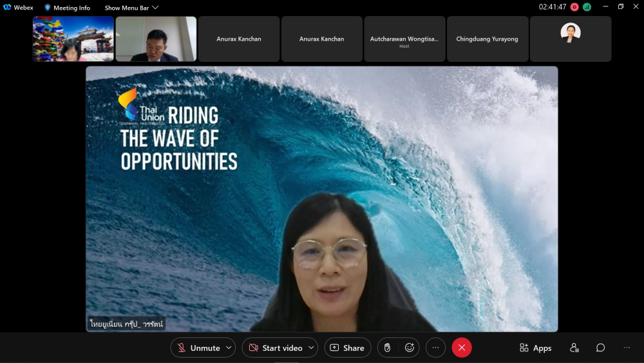Select Chingduang Yurayong participant tile

(x=487, y=39)
